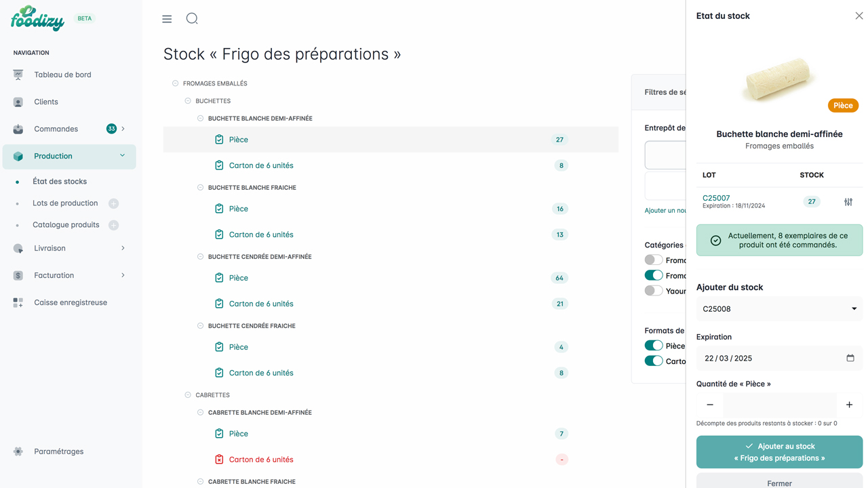Image resolution: width=868 pixels, height=488 pixels.
Task: Click the hamburger menu icon
Action: coord(167,19)
